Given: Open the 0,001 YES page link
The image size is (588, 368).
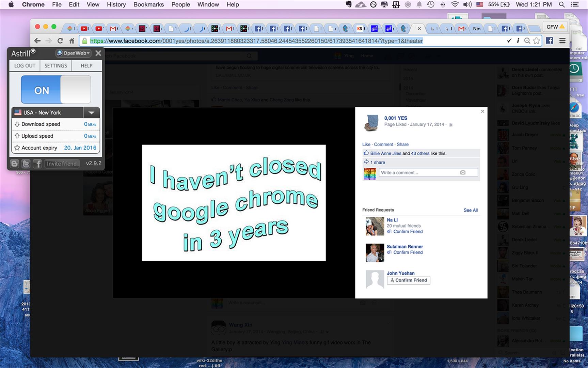Looking at the screenshot, I should pyautogui.click(x=396, y=118).
